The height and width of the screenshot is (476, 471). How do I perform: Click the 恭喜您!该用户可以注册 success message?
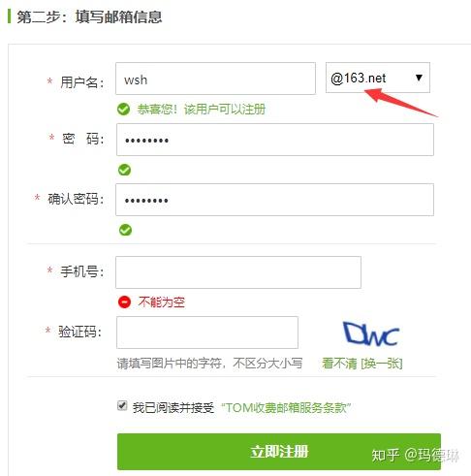202,110
